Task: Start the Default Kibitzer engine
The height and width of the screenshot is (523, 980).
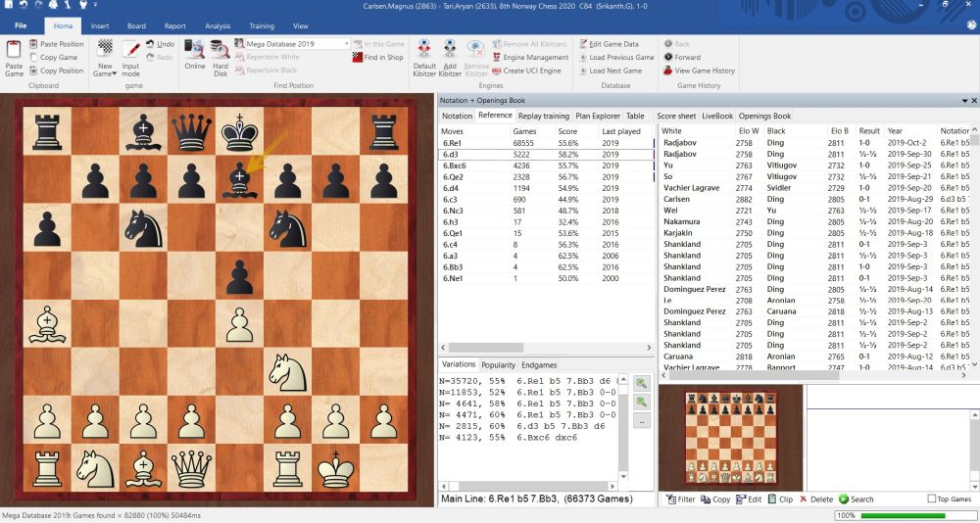Action: pos(424,57)
